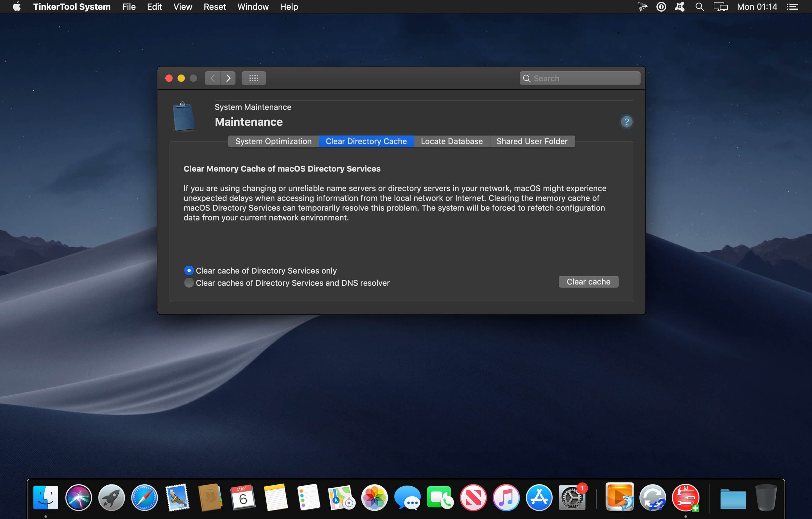Show all panes grid icon

click(x=253, y=78)
